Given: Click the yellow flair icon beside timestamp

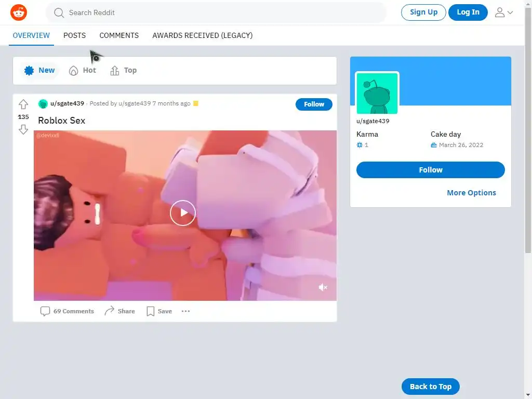Looking at the screenshot, I should click(x=196, y=103).
